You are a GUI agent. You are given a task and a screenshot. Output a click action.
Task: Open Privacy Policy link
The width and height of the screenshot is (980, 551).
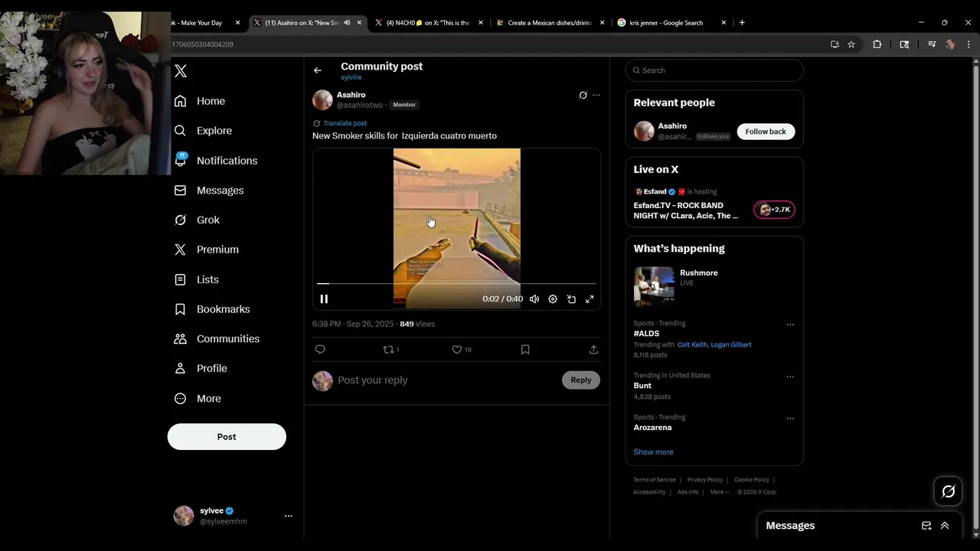(705, 480)
